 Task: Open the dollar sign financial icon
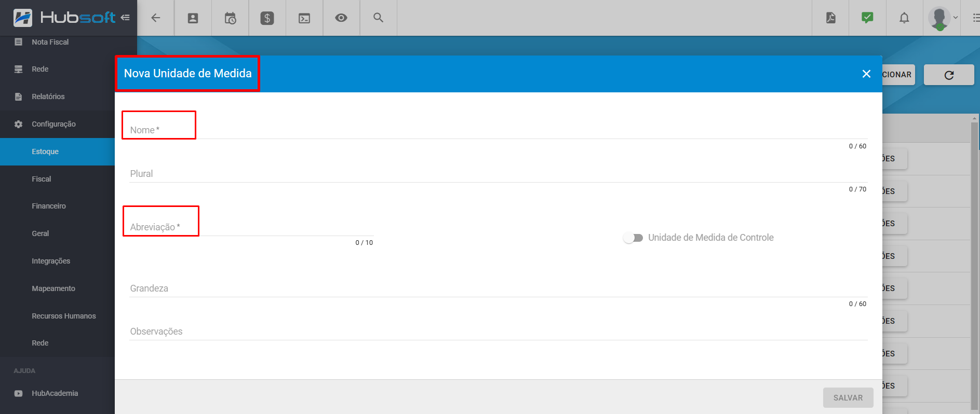(267, 18)
